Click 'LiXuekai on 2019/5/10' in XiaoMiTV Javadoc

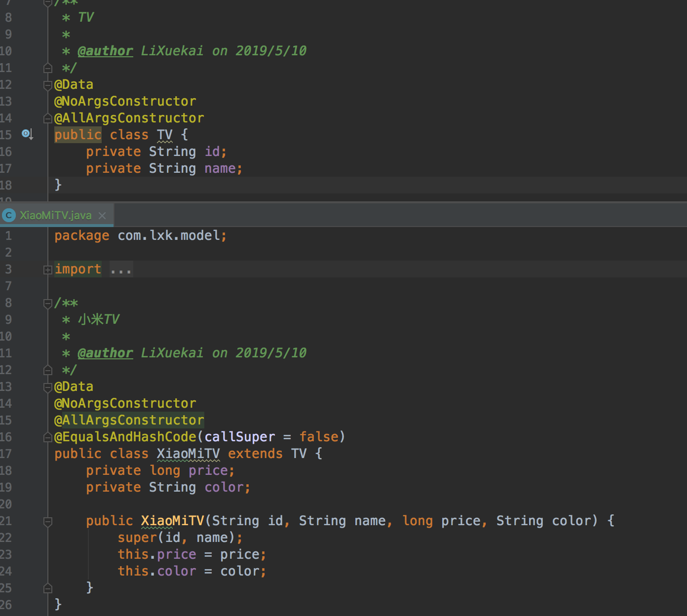click(x=224, y=353)
